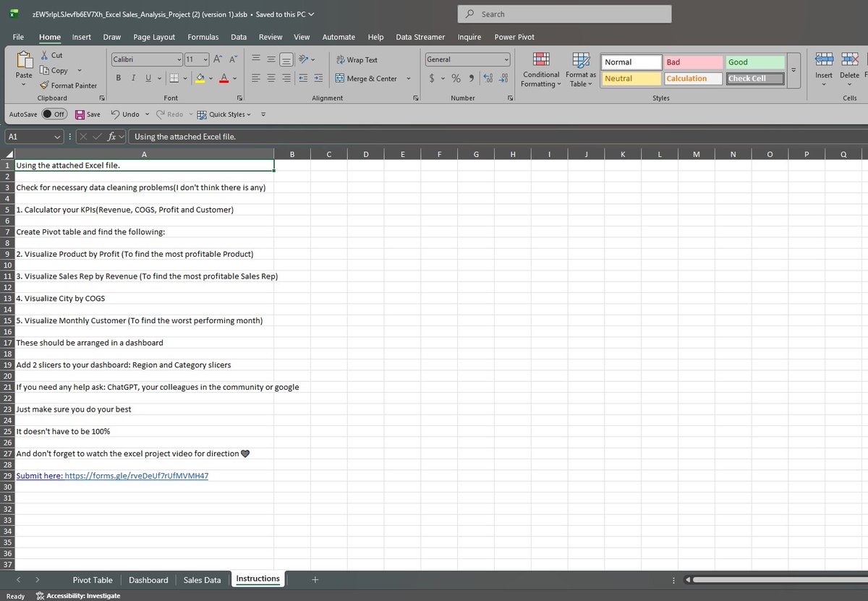Switch to the Insert ribbon tab

pos(82,37)
